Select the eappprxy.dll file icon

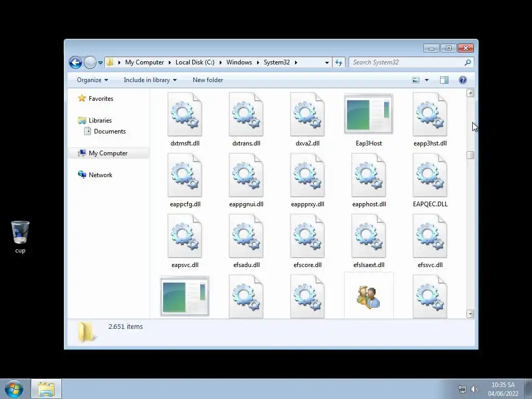[x=308, y=175]
